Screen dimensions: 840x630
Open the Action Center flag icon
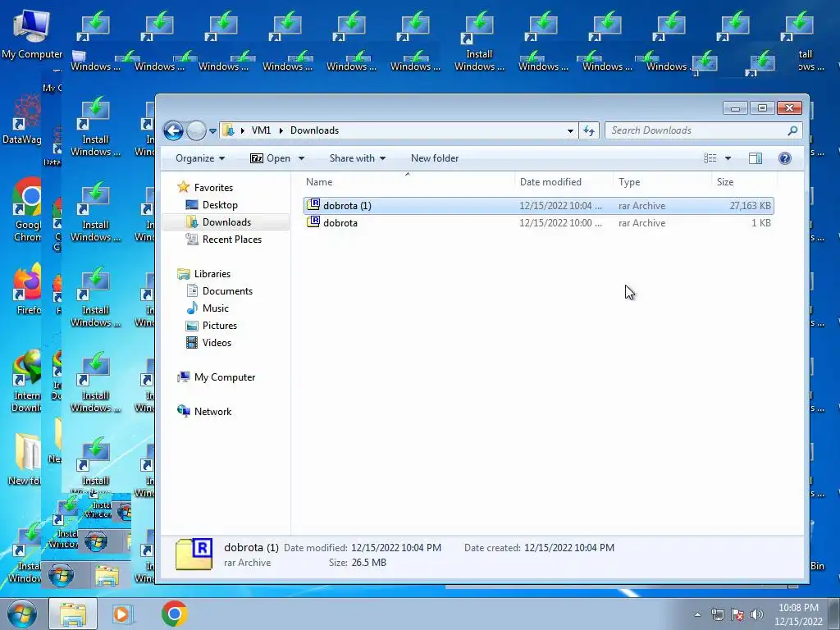pos(737,614)
